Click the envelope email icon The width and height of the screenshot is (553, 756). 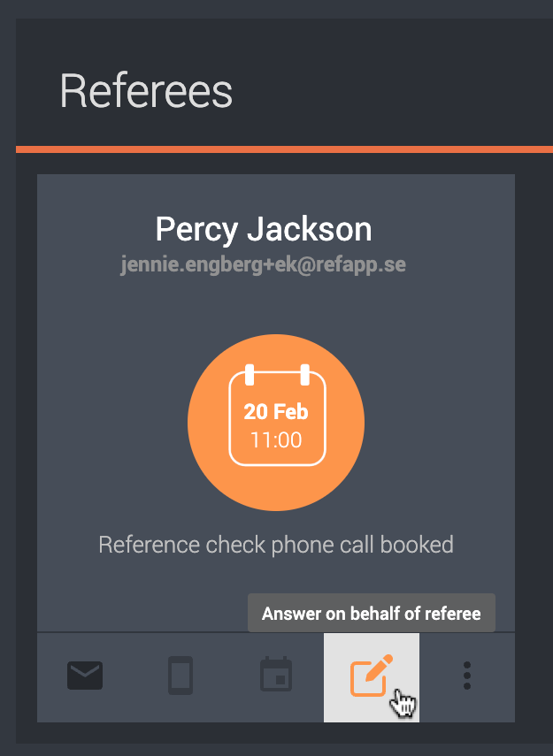85,675
